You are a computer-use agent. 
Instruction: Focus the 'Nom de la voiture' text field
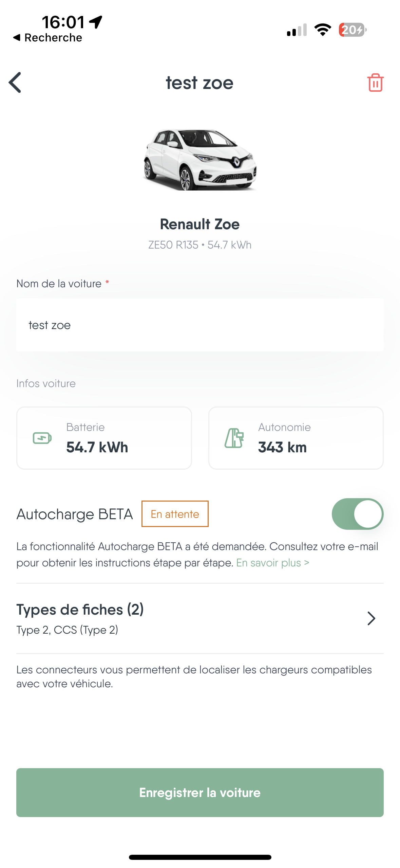point(200,325)
